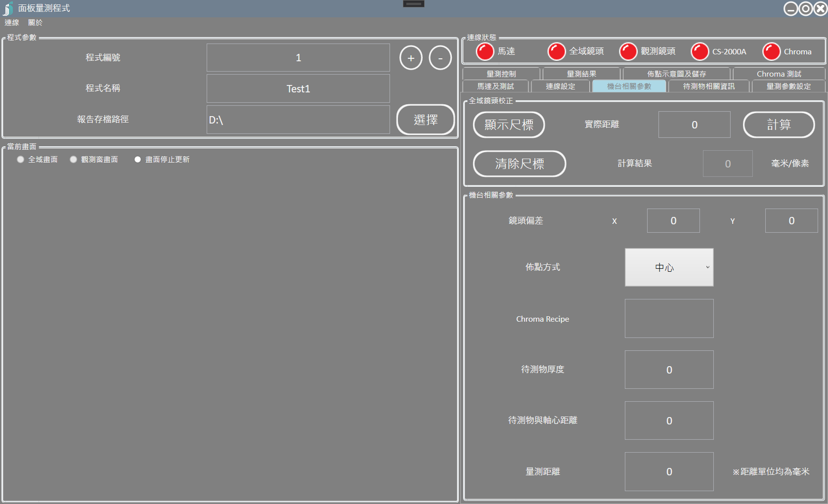Switch to the 佈點示意圖及儲存 tab
The height and width of the screenshot is (504, 828).
(677, 74)
